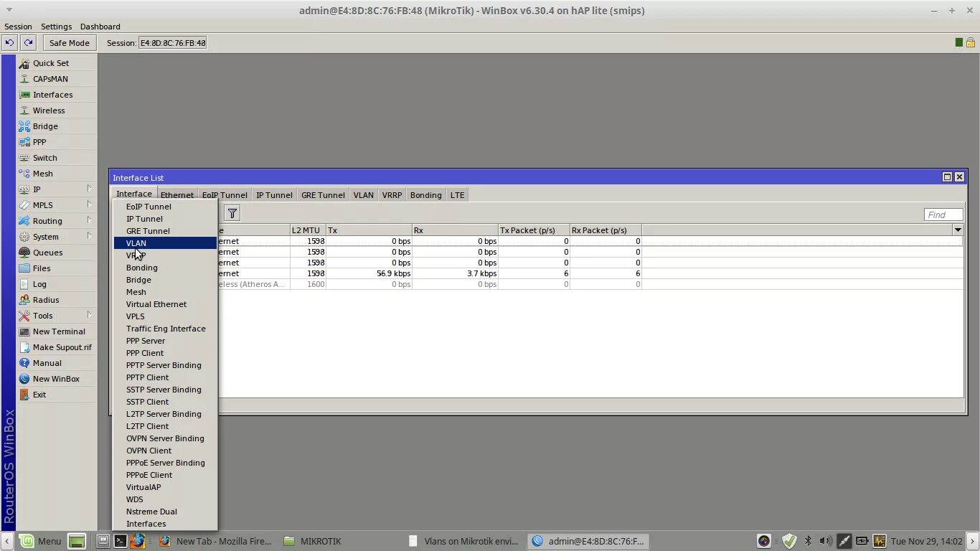
Task: Open the Dashboard menu
Action: coord(100,27)
